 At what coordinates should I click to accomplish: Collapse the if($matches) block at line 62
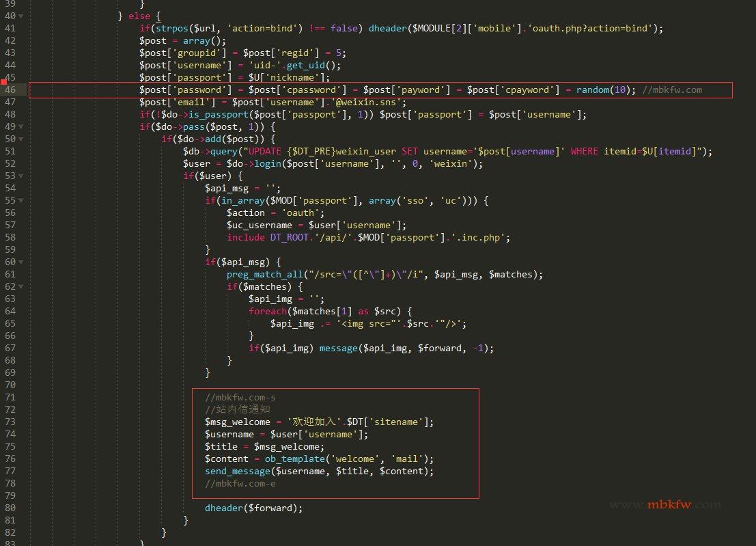(20, 286)
